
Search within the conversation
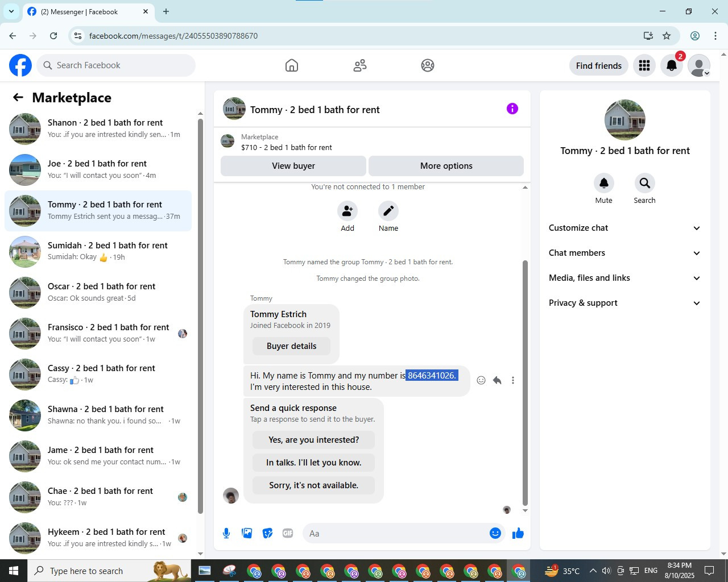644,183
